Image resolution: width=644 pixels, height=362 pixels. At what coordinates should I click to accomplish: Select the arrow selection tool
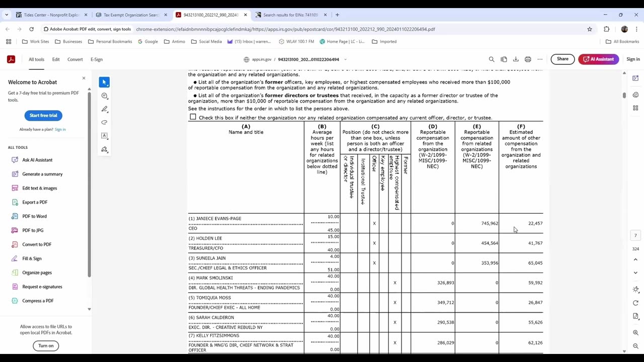point(104,82)
